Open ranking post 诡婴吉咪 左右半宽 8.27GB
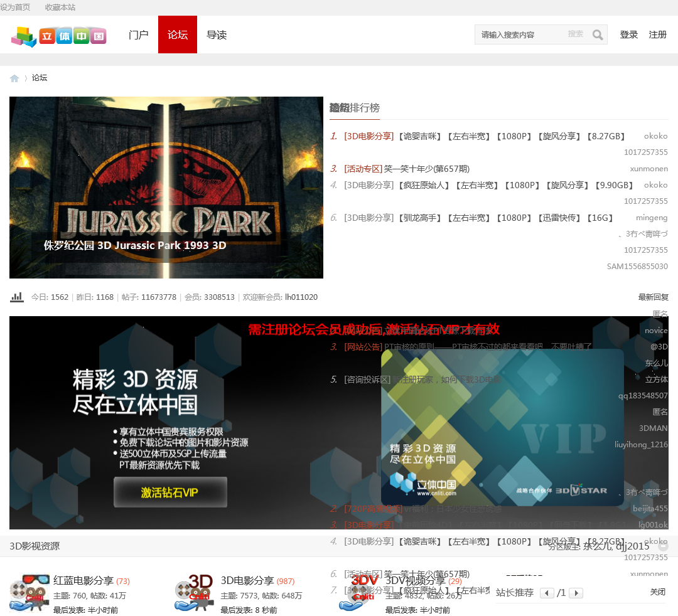 (512, 137)
